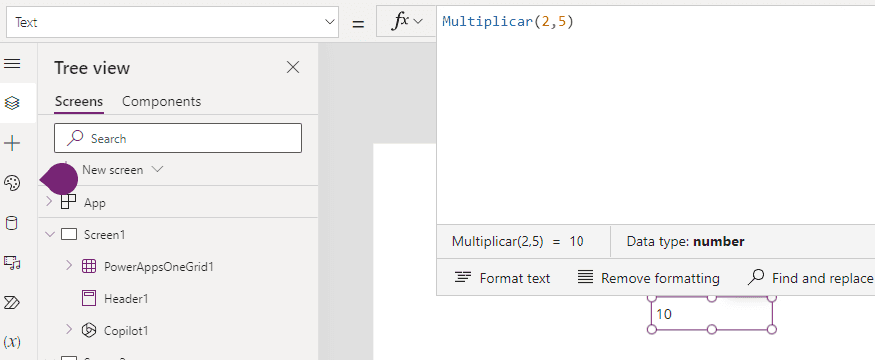This screenshot has width=875, height=360.
Task: Open the Insert plus pane
Action: [12, 143]
